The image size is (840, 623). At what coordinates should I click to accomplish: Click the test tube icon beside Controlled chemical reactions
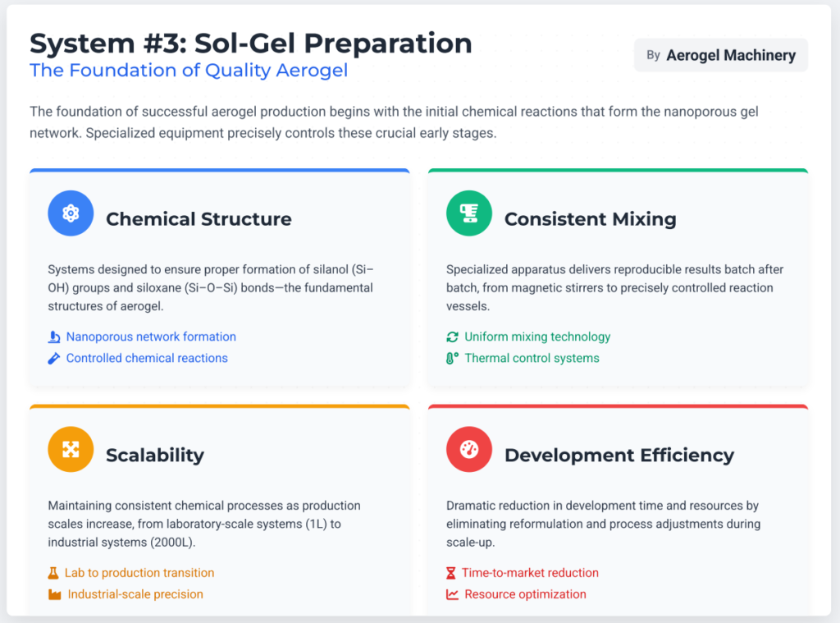(54, 358)
